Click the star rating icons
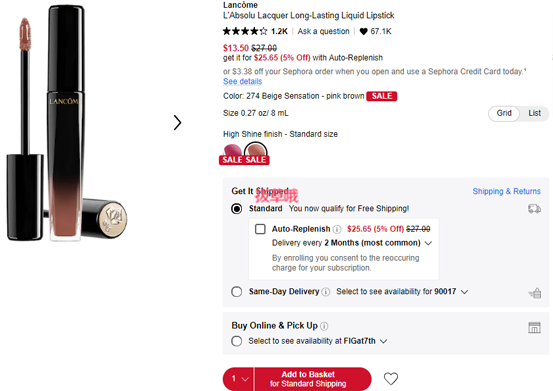Image resolution: width=553 pixels, height=391 pixels. coord(245,31)
